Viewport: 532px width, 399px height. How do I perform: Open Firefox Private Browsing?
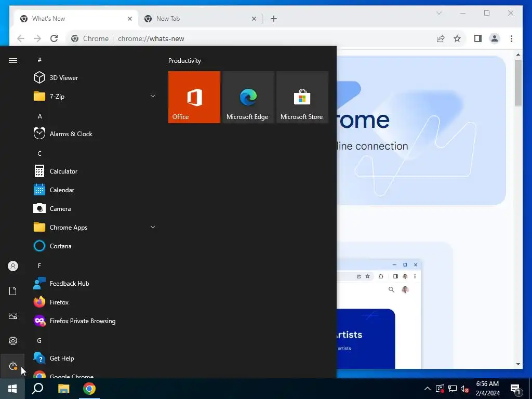(x=95, y=321)
